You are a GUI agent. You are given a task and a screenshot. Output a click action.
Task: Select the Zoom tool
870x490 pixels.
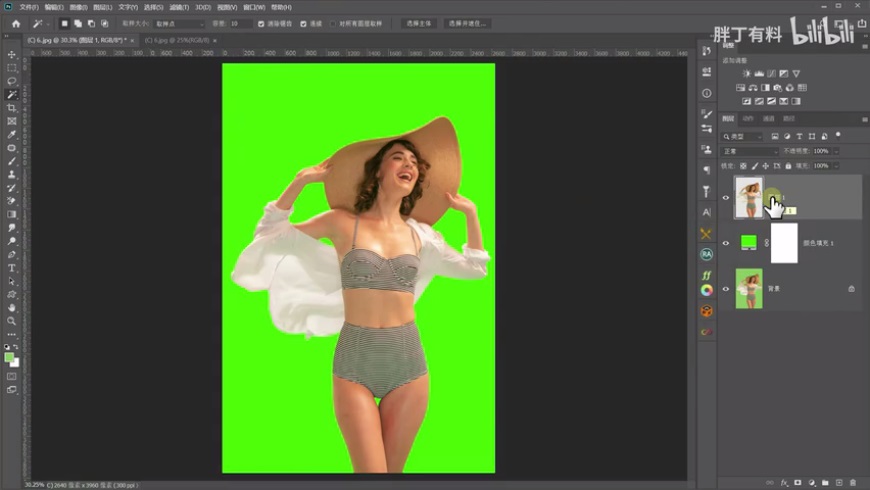(12, 321)
